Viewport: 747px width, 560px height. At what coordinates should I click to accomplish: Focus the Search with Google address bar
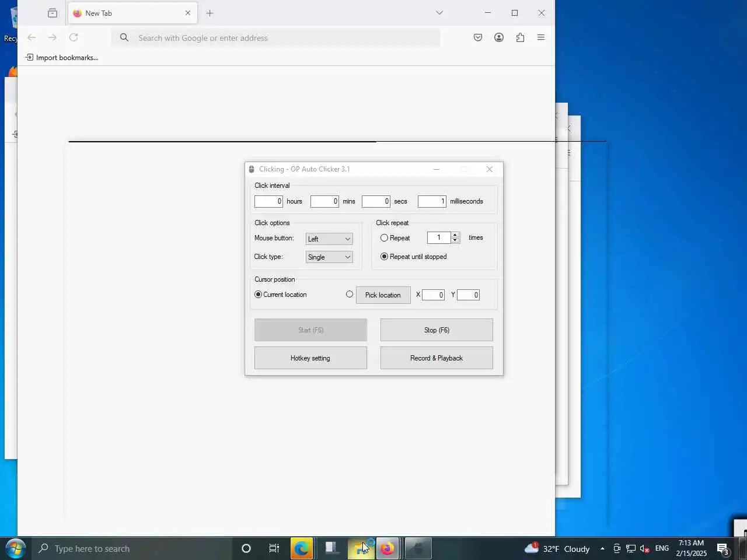coord(276,38)
